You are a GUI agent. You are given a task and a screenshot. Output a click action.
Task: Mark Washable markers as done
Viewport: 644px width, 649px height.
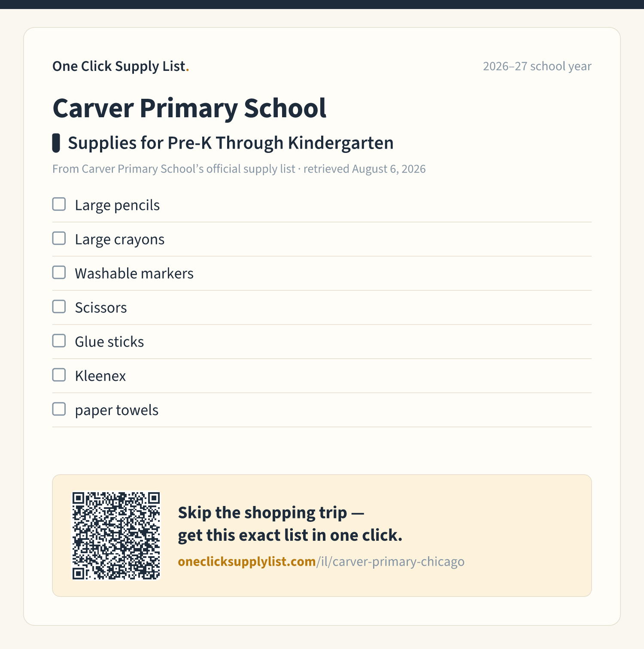(x=59, y=272)
